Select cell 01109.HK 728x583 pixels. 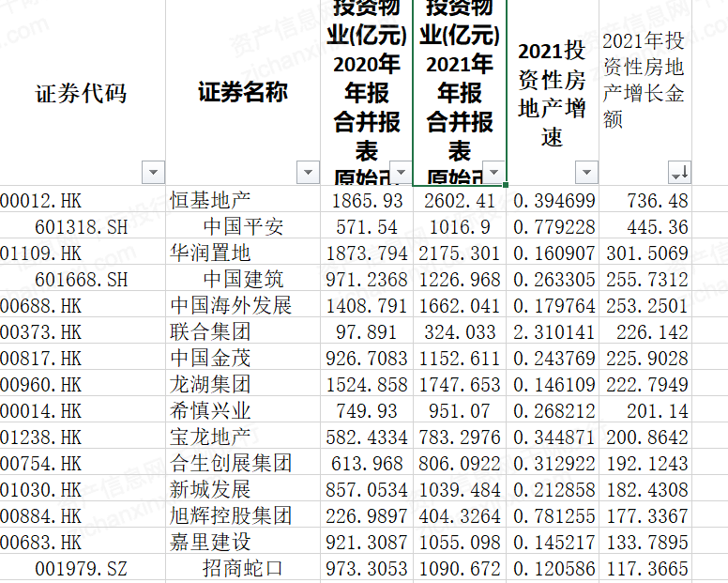(x=83, y=253)
